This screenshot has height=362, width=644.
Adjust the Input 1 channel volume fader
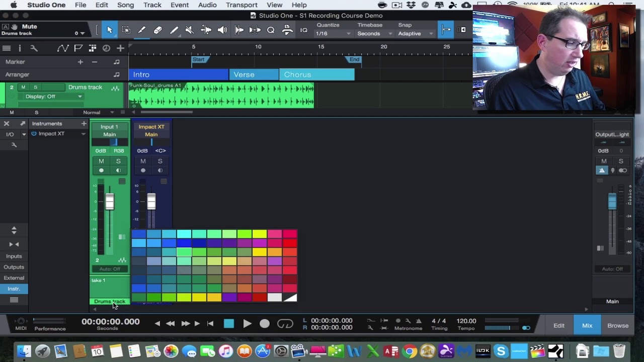109,202
